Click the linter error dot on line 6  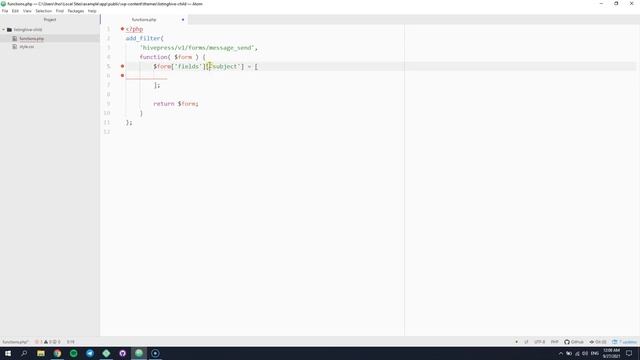(122, 76)
